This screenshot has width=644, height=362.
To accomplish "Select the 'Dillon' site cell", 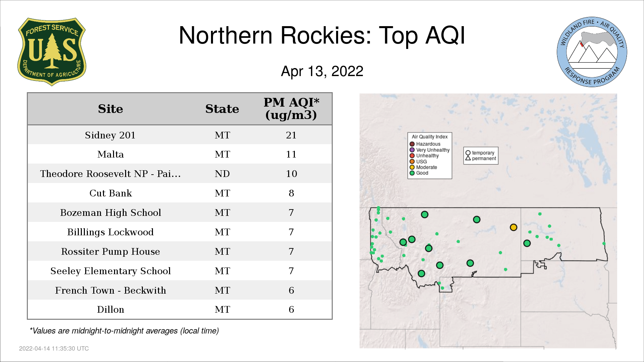I will (x=110, y=310).
